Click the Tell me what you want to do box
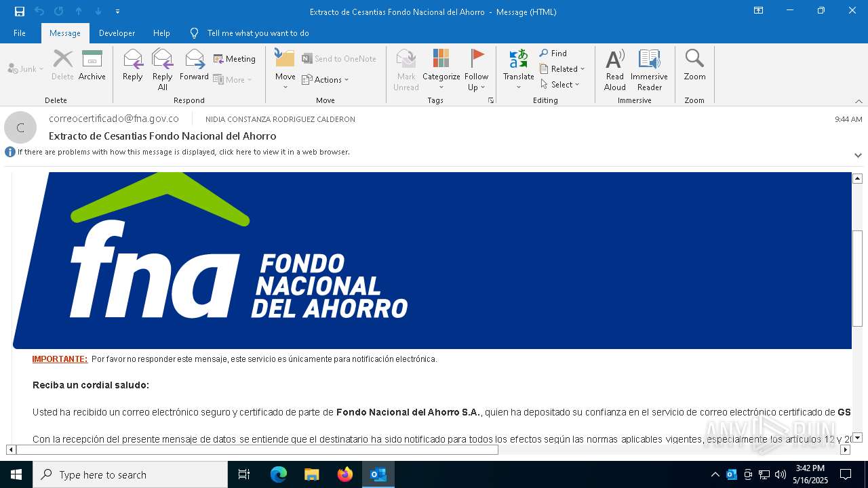 click(x=258, y=33)
